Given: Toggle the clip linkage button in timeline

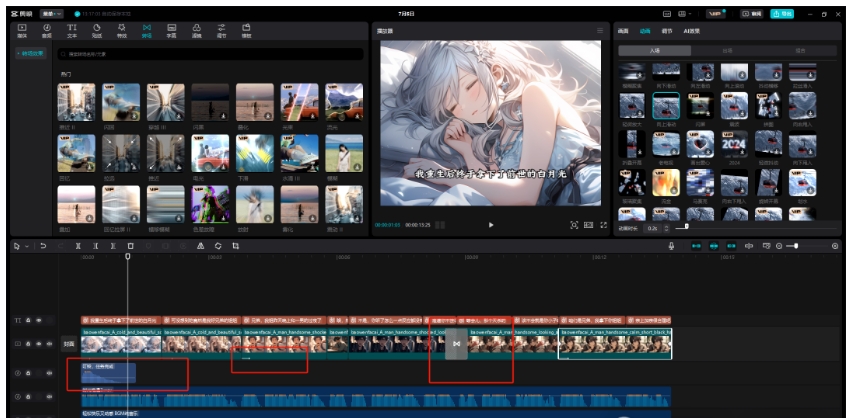Looking at the screenshot, I should pyautogui.click(x=731, y=246).
